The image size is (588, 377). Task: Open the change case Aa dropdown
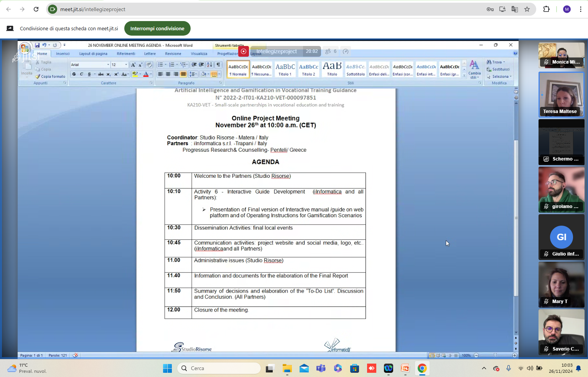click(x=125, y=74)
